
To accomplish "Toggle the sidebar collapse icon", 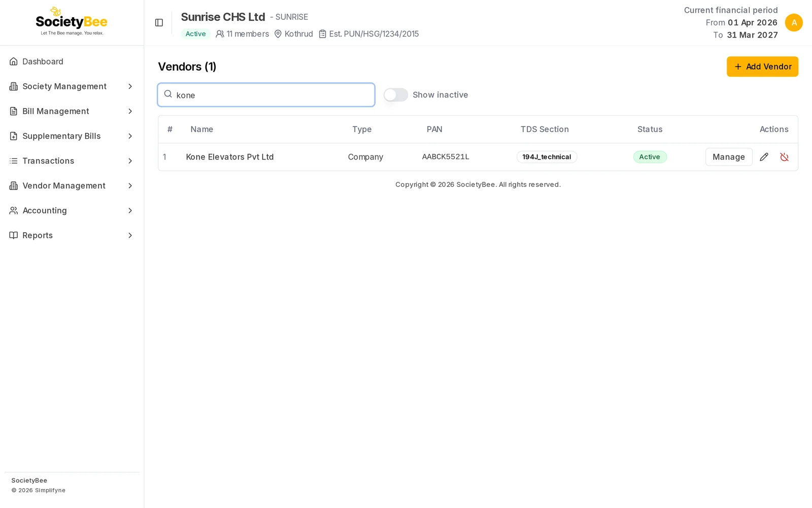I will point(159,23).
